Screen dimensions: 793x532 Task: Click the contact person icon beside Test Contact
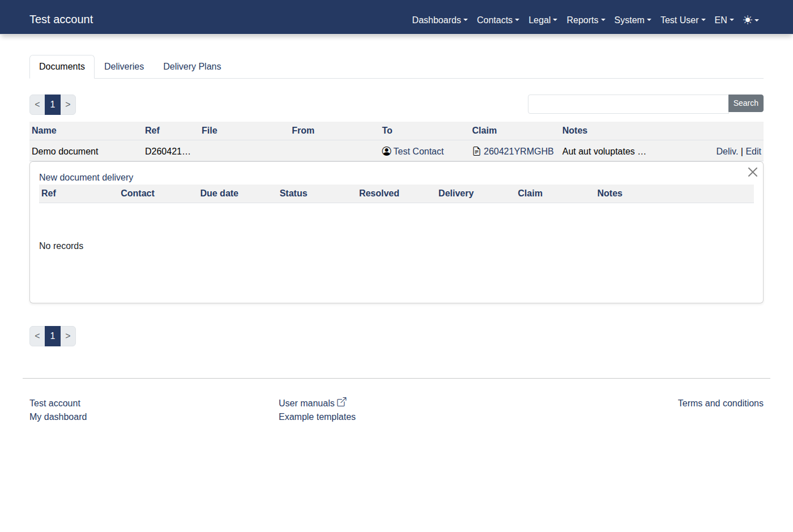[x=386, y=151]
